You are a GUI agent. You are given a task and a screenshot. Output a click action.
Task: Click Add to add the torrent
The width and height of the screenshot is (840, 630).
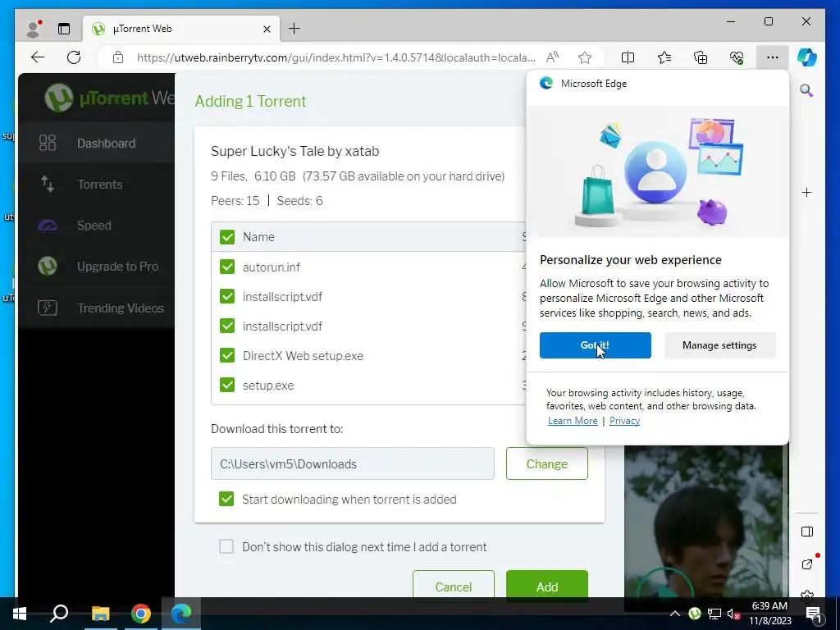[547, 586]
